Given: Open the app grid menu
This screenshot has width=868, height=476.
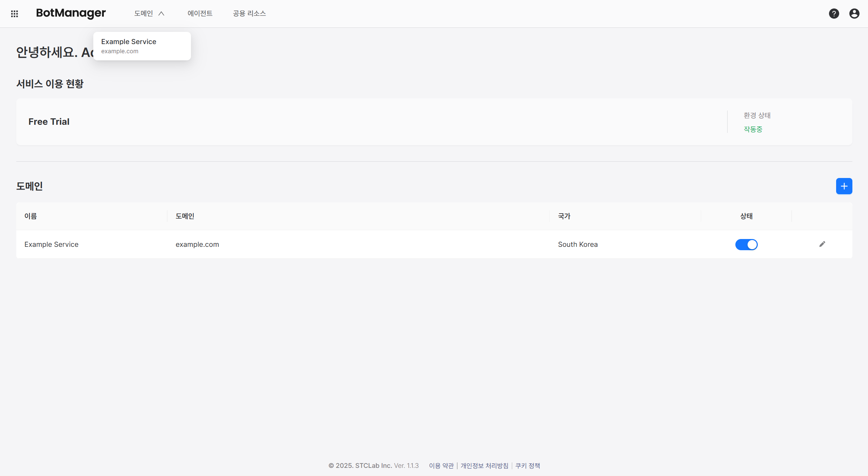Looking at the screenshot, I should tap(15, 14).
